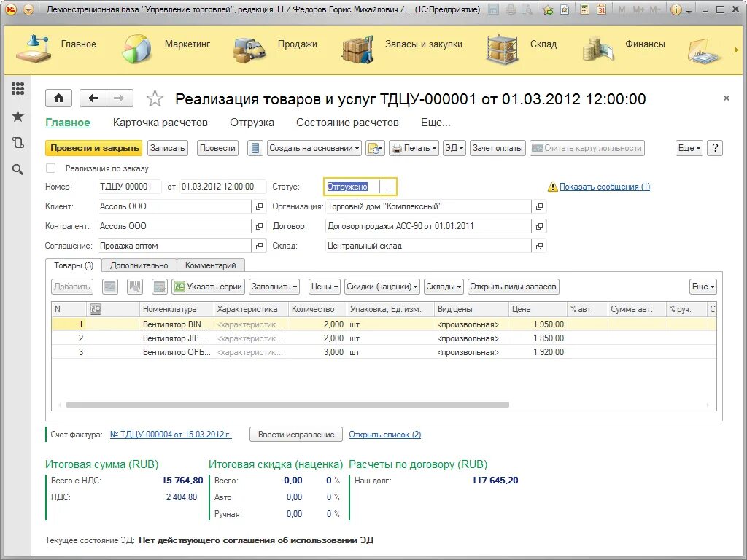Open the calculator in title bar
This screenshot has height=560, width=747.
click(x=584, y=9)
